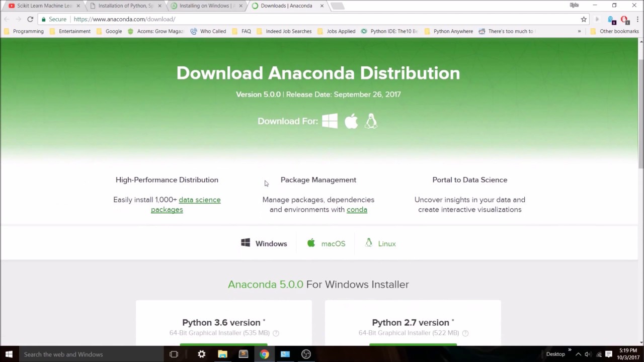Open the Who Called bookmark
The height and width of the screenshot is (362, 644).
(x=208, y=31)
